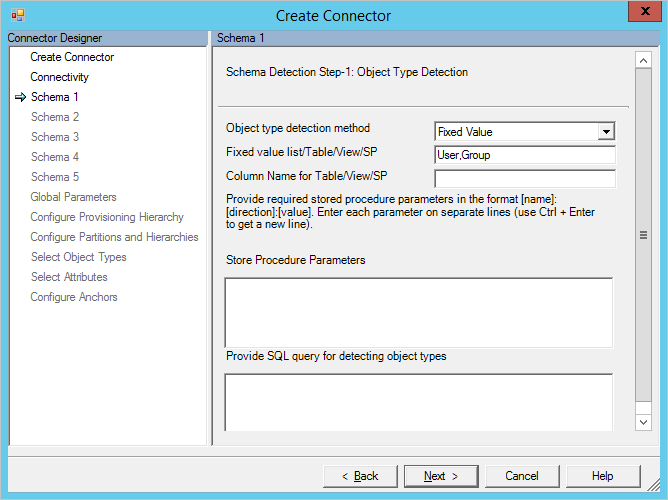
Task: Click the 'Column Name for Table/View/SP' label
Action: click(x=306, y=176)
